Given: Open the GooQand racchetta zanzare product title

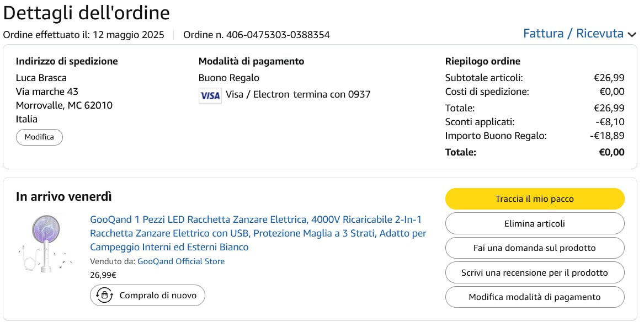Looking at the screenshot, I should pos(258,233).
